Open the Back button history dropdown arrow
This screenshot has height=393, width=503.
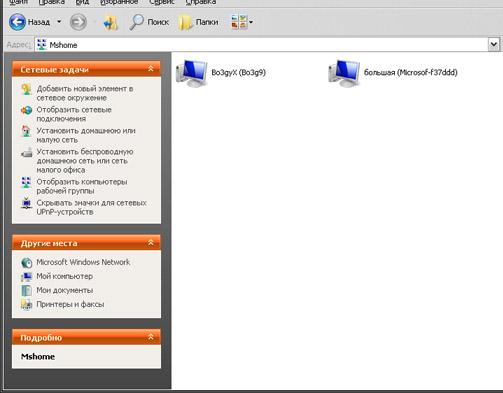click(x=59, y=22)
